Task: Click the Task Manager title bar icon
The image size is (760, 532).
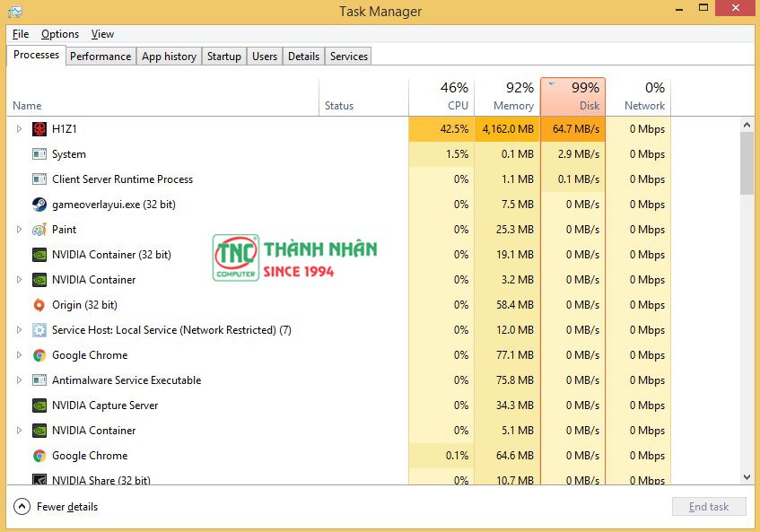Action: (x=15, y=11)
